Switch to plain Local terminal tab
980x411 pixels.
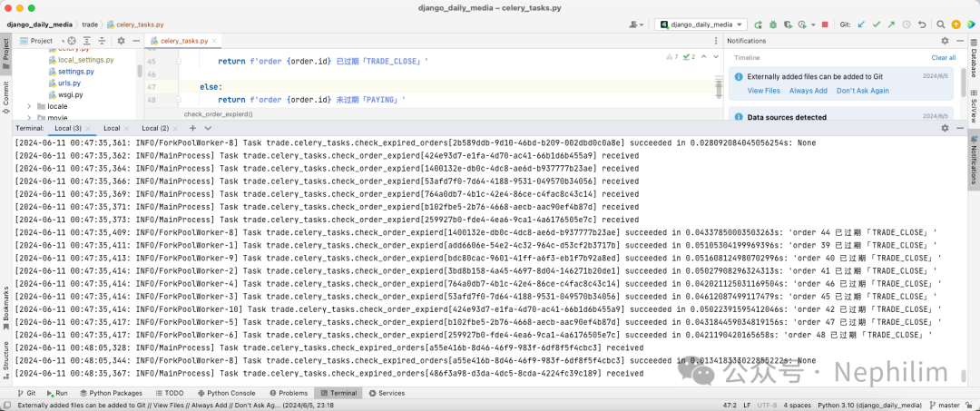point(112,128)
